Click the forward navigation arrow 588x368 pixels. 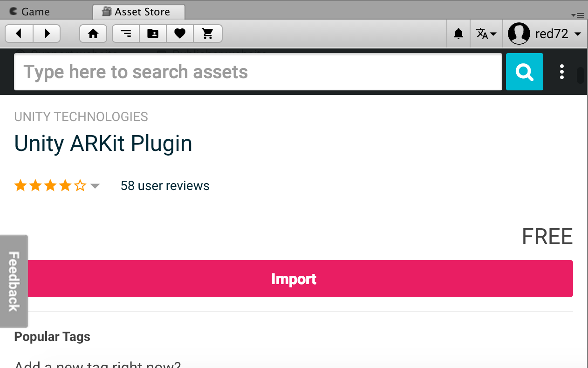click(47, 34)
